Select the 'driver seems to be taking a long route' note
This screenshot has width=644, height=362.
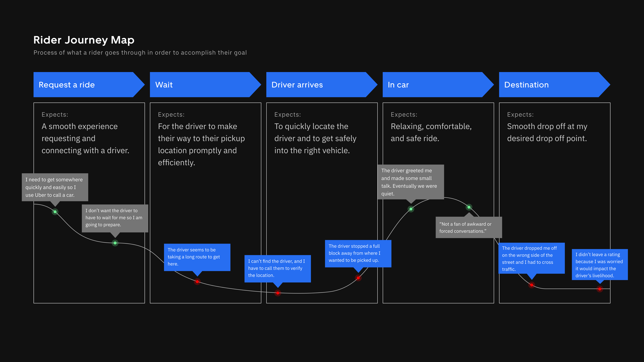(197, 257)
